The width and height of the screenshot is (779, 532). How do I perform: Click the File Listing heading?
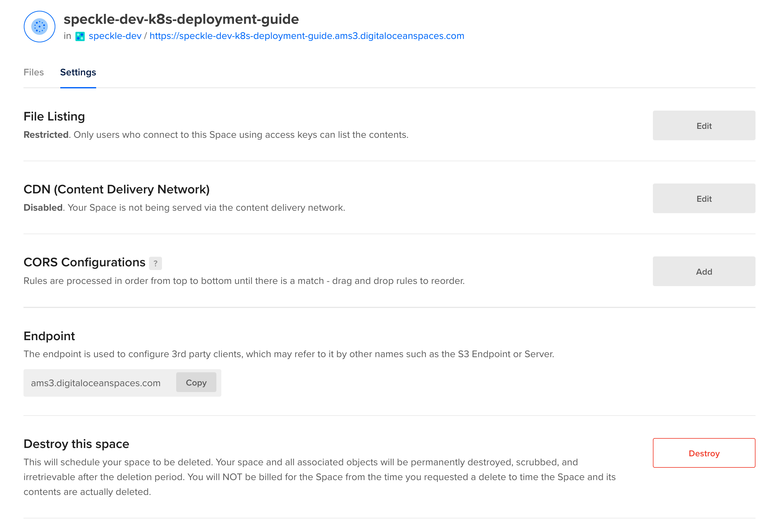54,116
